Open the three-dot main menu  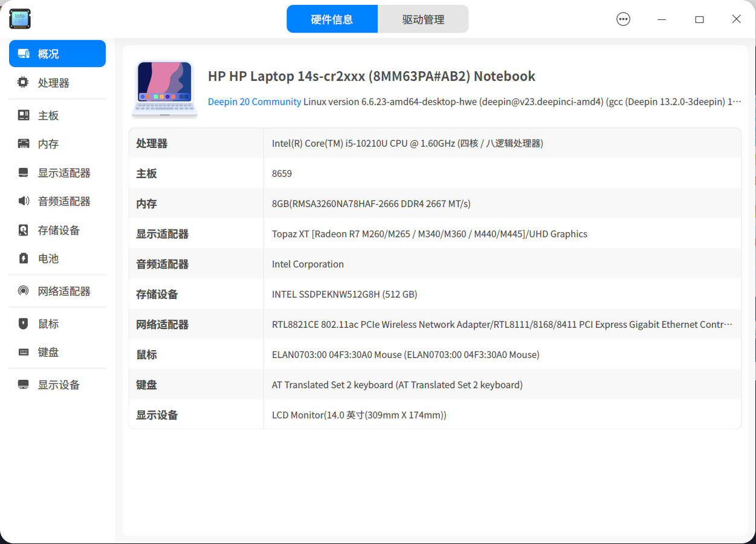(623, 19)
